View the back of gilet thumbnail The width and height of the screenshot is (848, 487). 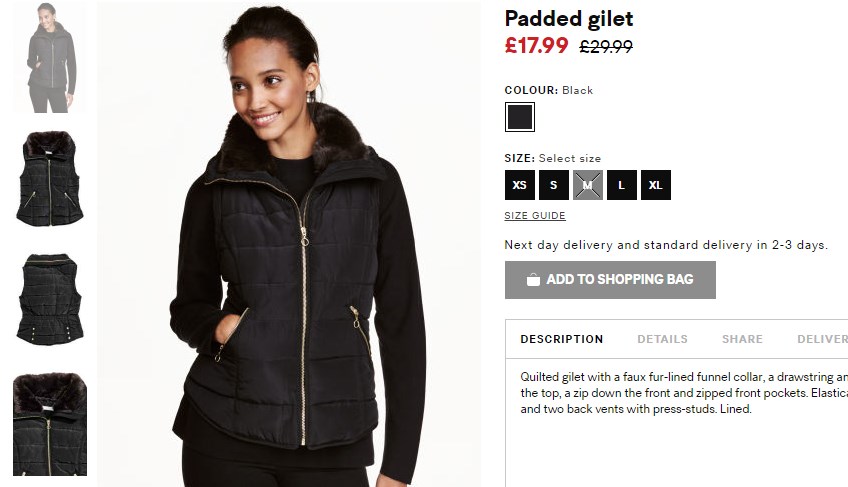tap(50, 299)
